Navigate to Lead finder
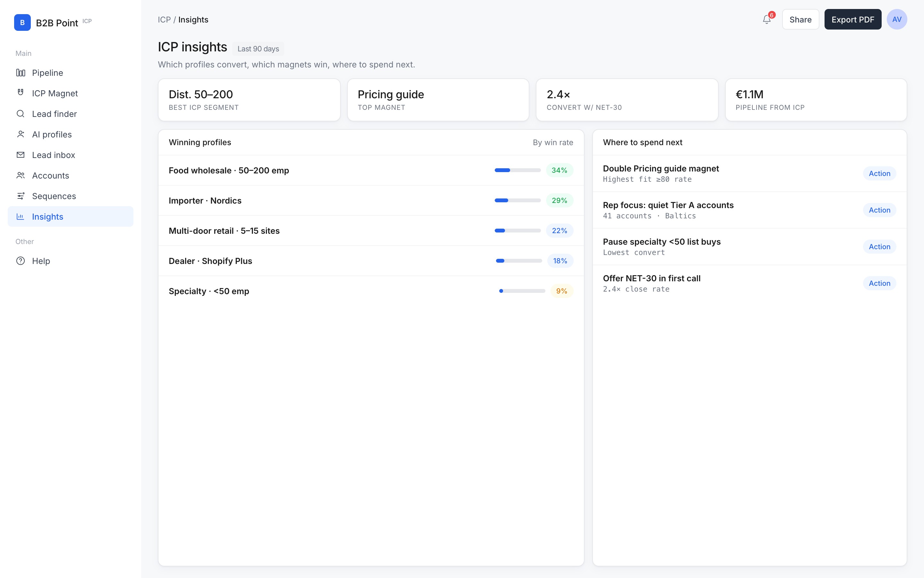The image size is (924, 578). coord(71,114)
